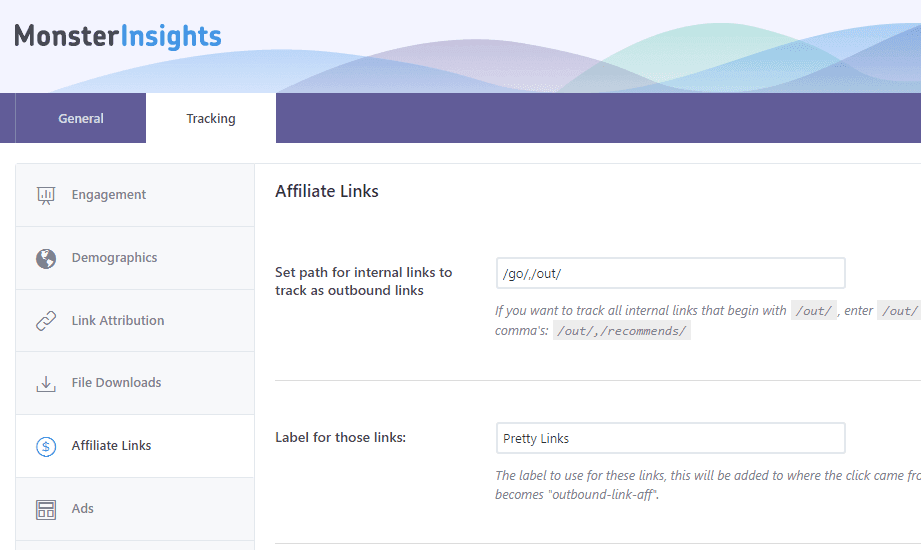This screenshot has width=921, height=550.
Task: Choose Affiliate Links text in sidebar
Action: [x=111, y=446]
